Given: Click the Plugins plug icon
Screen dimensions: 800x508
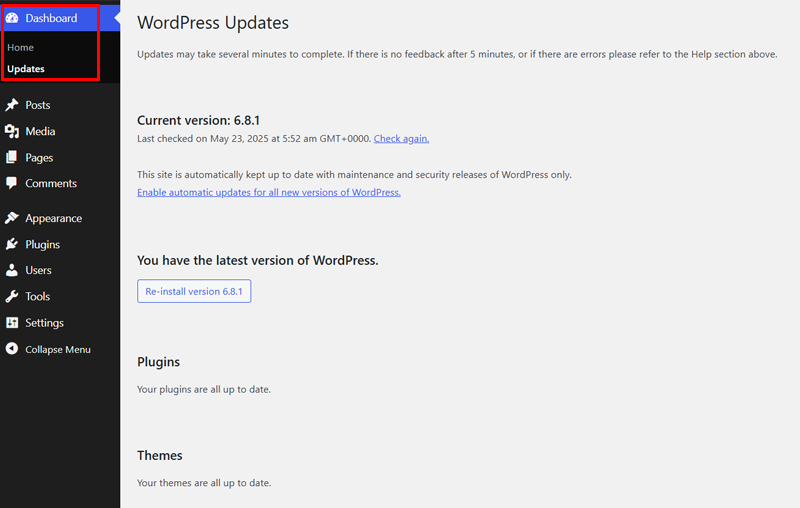Looking at the screenshot, I should tap(12, 244).
